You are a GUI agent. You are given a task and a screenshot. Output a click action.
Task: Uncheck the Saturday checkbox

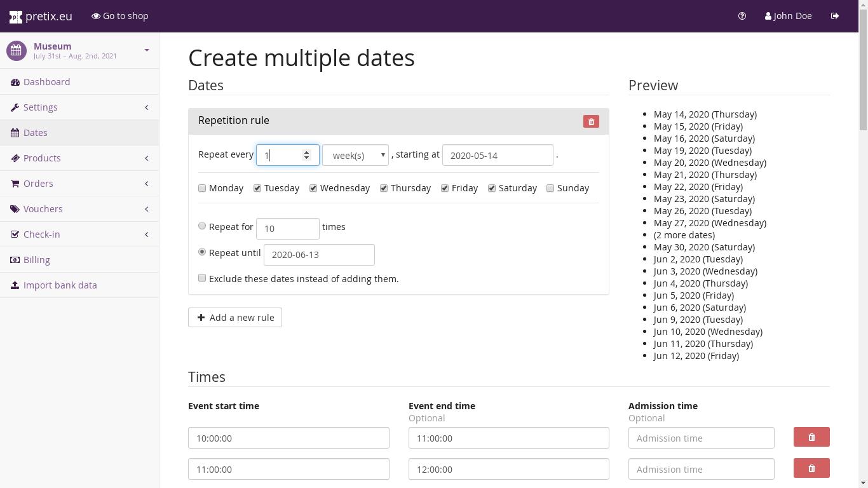click(492, 188)
